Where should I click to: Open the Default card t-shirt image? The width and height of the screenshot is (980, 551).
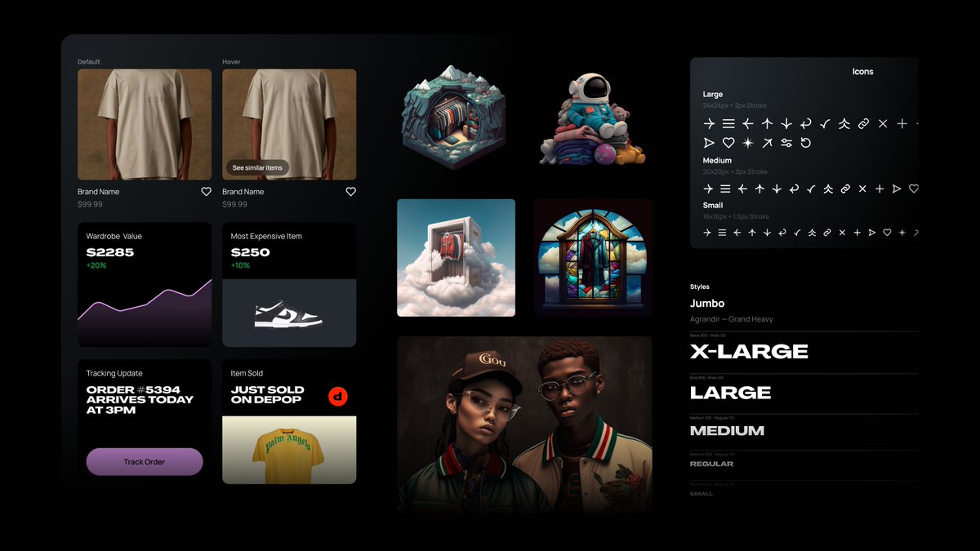[x=145, y=124]
